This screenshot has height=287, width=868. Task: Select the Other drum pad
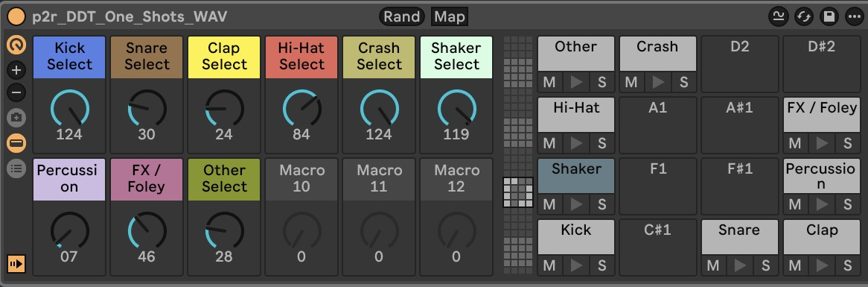[x=575, y=53]
